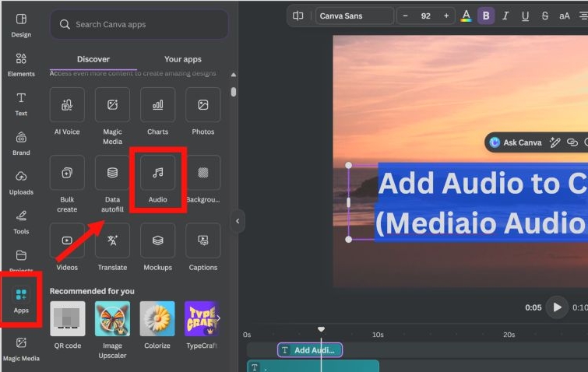588x372 pixels.
Task: Click the flip/compare icon left of font name
Action: point(298,16)
